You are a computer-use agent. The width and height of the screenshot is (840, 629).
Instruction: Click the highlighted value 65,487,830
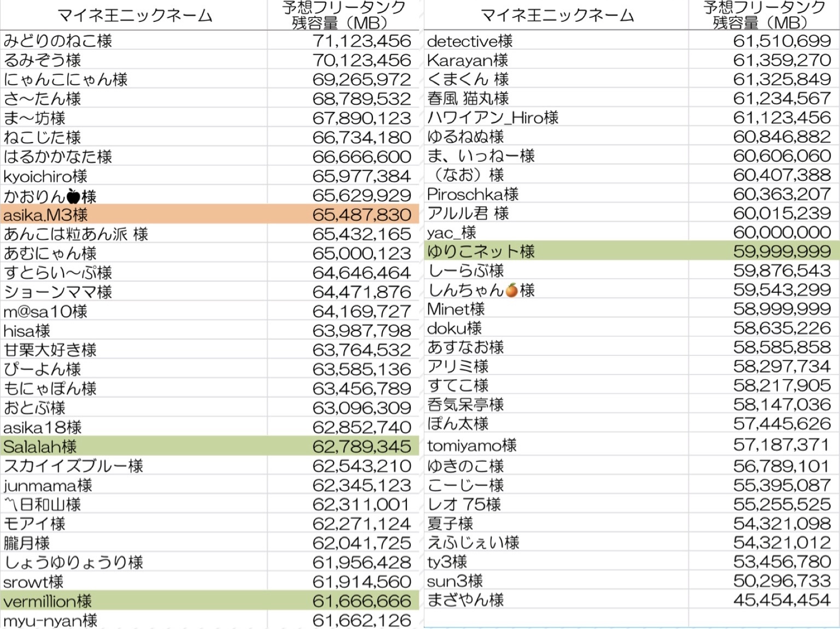click(361, 215)
